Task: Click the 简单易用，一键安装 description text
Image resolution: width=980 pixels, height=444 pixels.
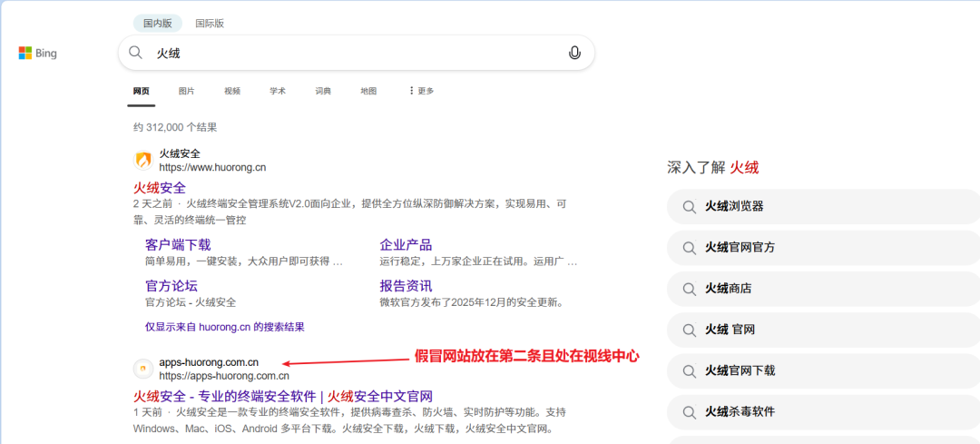Action: [244, 261]
